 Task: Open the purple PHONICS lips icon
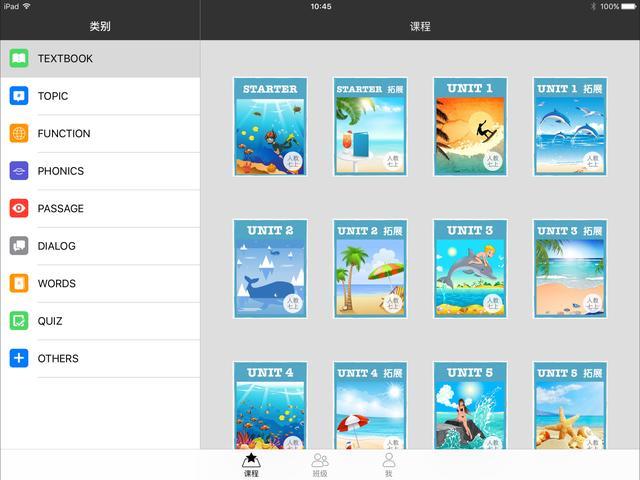coord(19,171)
